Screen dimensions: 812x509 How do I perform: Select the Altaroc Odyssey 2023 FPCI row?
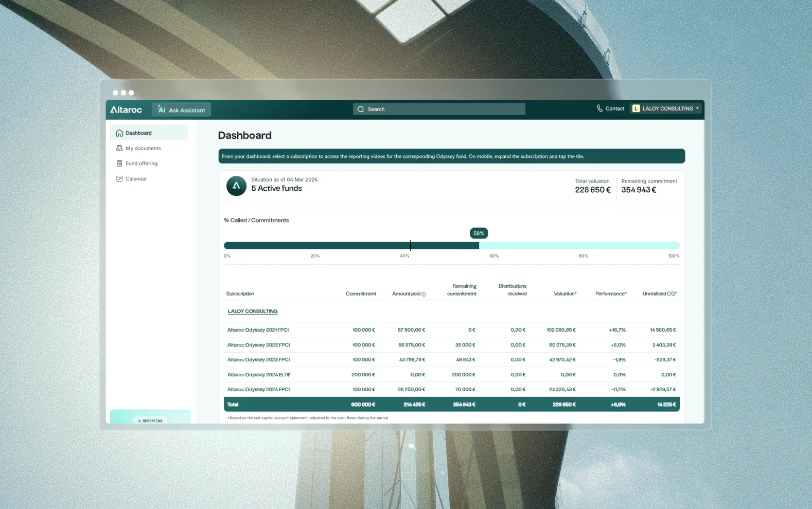[x=452, y=360]
